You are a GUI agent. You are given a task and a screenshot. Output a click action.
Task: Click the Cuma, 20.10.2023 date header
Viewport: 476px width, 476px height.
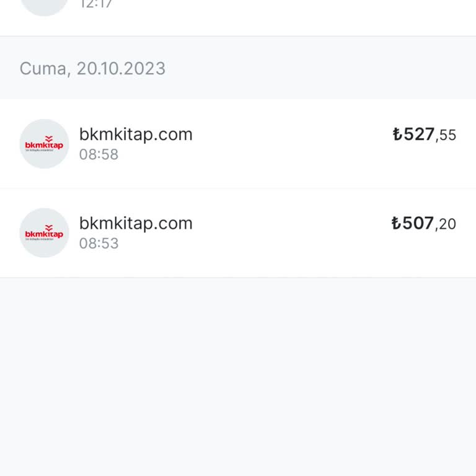tap(92, 68)
